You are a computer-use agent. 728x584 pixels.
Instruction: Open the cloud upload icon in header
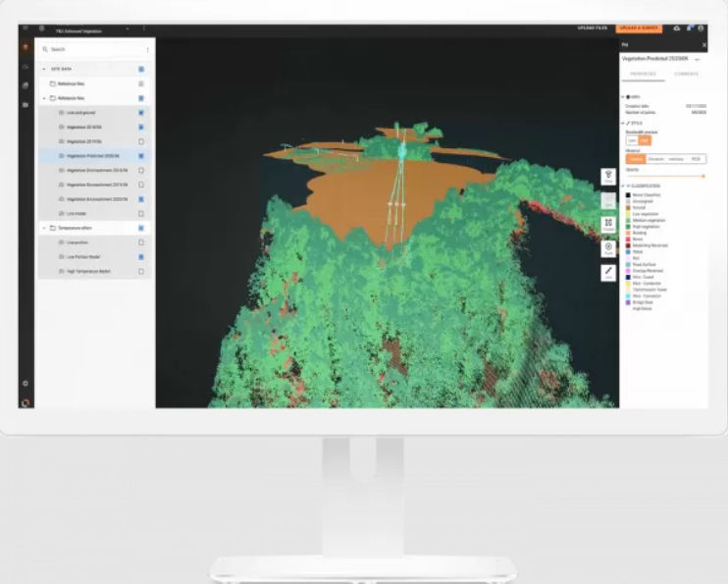677,28
